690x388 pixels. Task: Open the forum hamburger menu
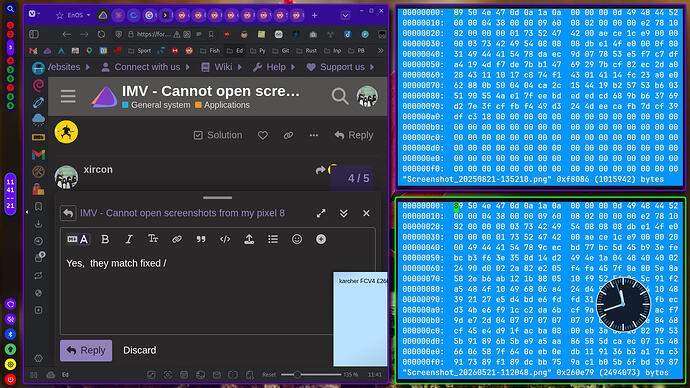(68, 96)
